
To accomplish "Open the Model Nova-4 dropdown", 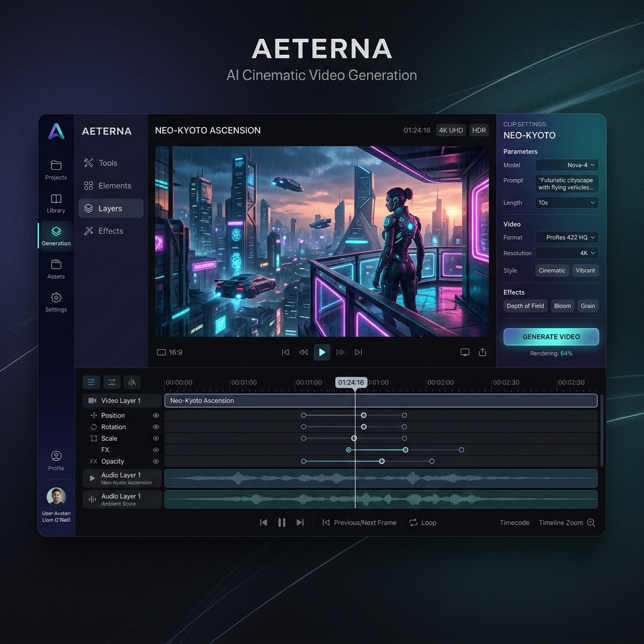I will point(567,165).
